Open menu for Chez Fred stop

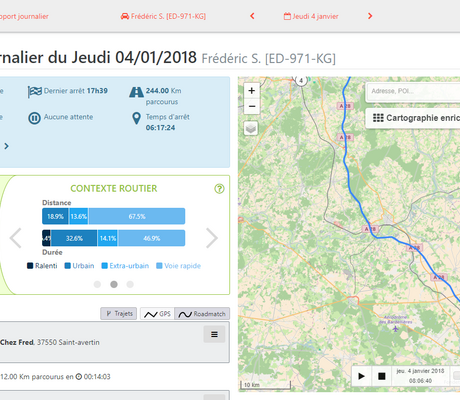[214, 334]
